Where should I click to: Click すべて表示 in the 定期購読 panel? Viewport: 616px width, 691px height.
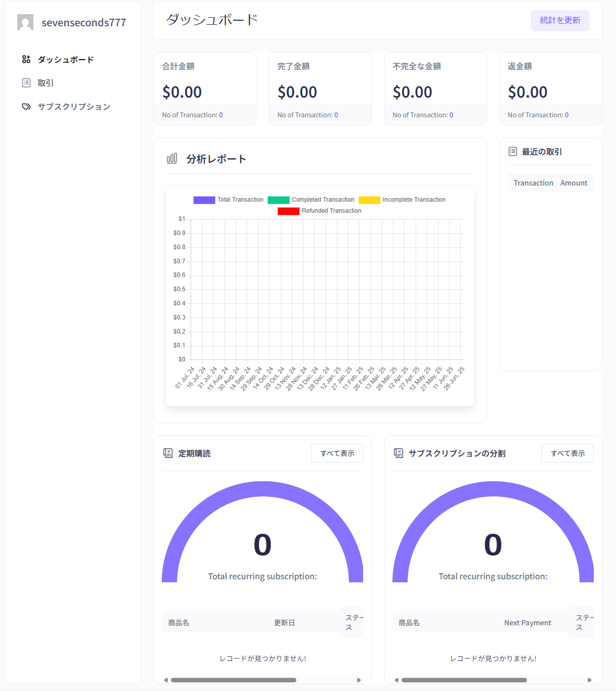point(337,453)
